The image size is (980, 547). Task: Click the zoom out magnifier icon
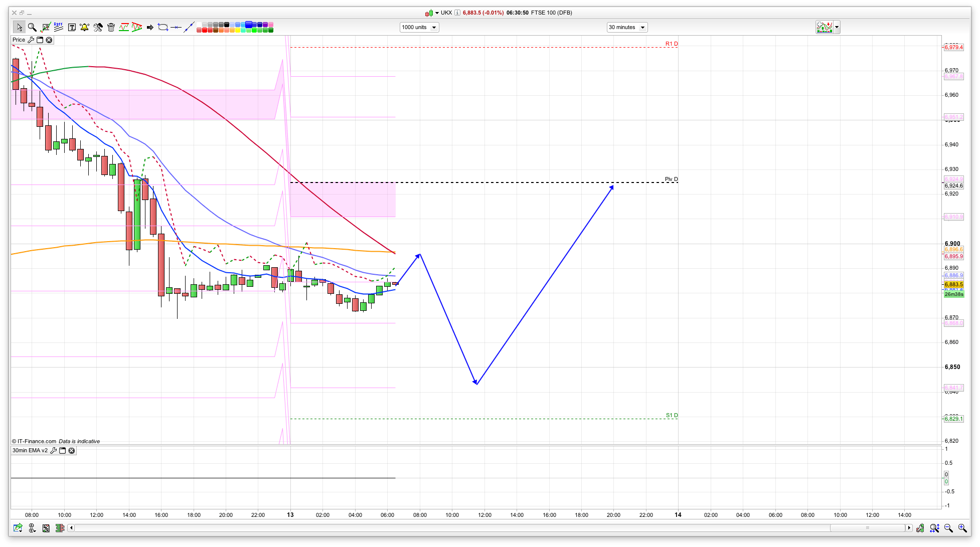tap(948, 528)
